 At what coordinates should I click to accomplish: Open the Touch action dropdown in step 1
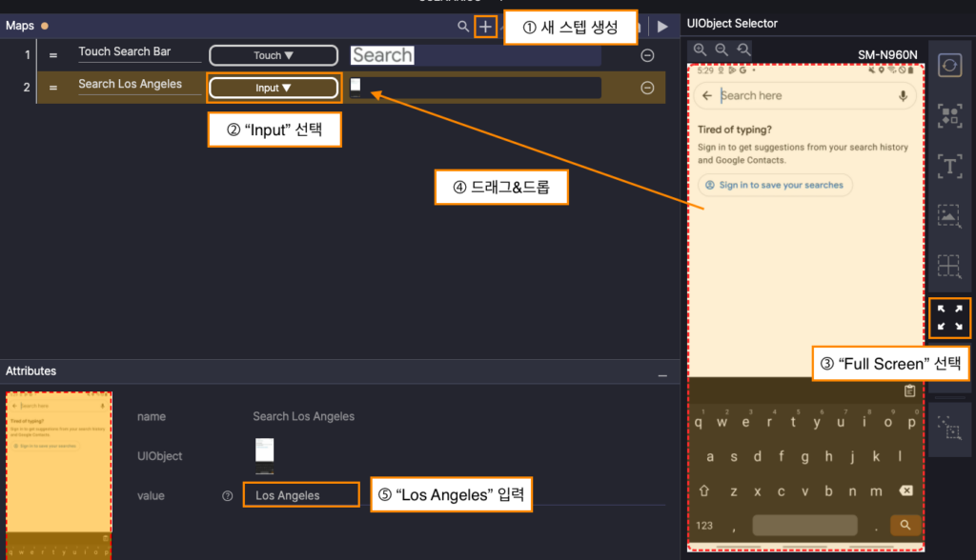click(273, 55)
